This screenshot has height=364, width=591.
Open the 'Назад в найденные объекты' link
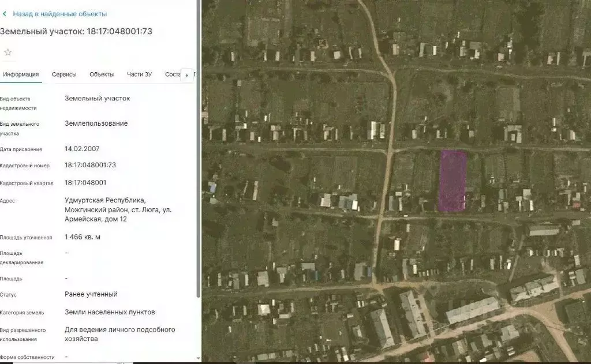(59, 14)
